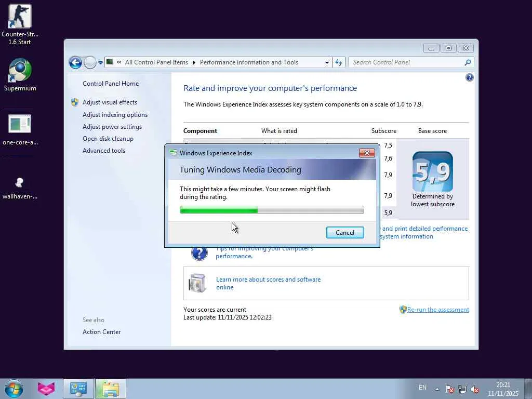Click the assessment progress bar
Viewport: 532px width, 399px height.
point(272,210)
